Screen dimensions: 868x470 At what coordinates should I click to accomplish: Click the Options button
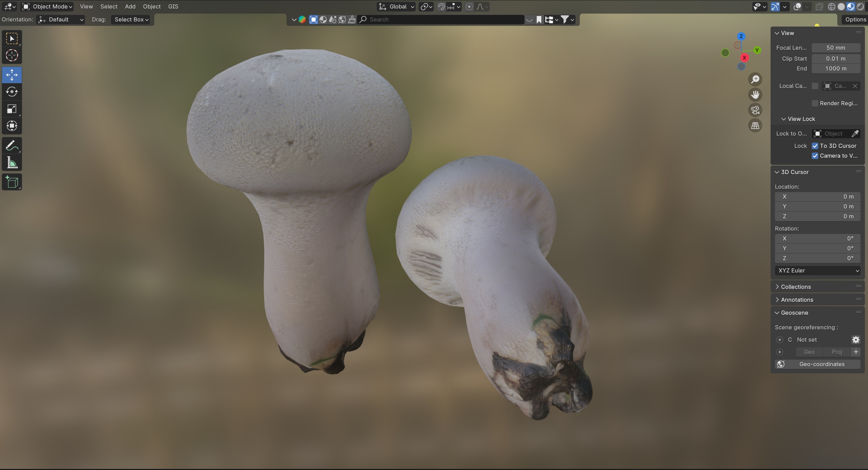pyautogui.click(x=855, y=19)
